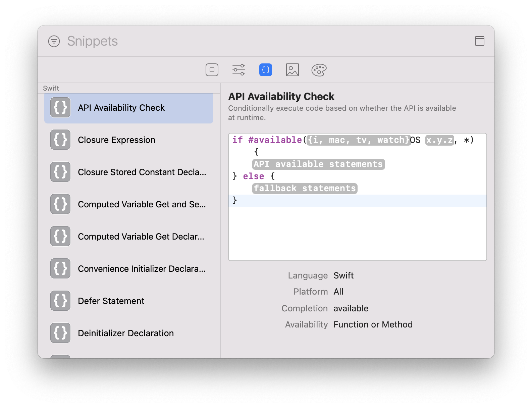Click the API available statements placeholder
Viewport: 532px width, 408px height.
pyautogui.click(x=318, y=164)
